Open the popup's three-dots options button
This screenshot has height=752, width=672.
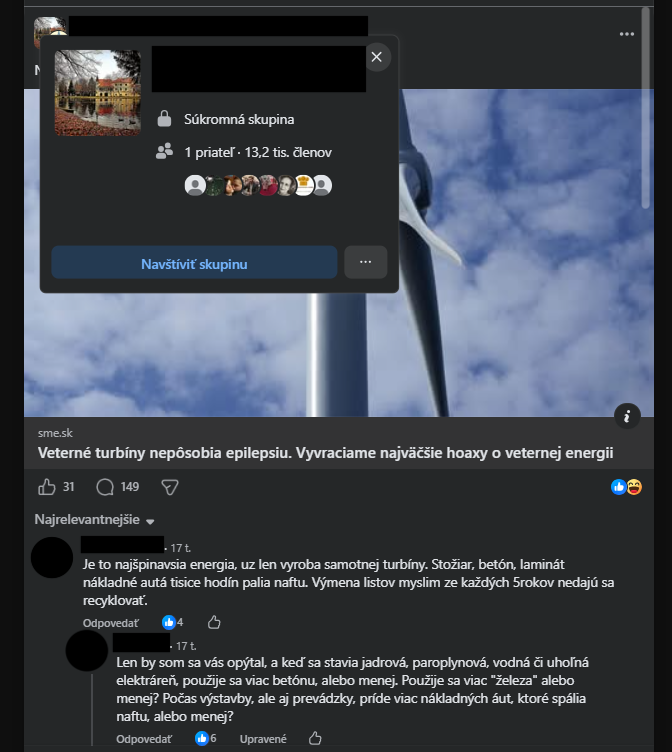(x=365, y=262)
